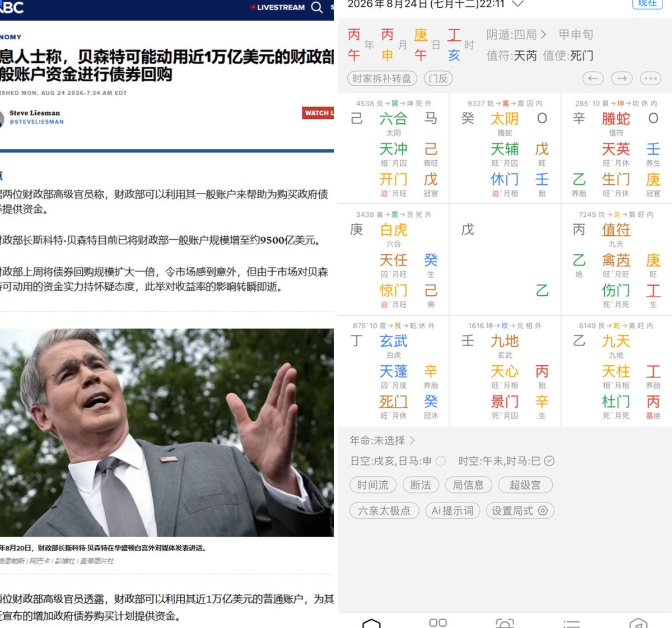The height and width of the screenshot is (628, 672).
Task: Tap the leaf hexagon icon in bottom bar
Action: [x=638, y=623]
